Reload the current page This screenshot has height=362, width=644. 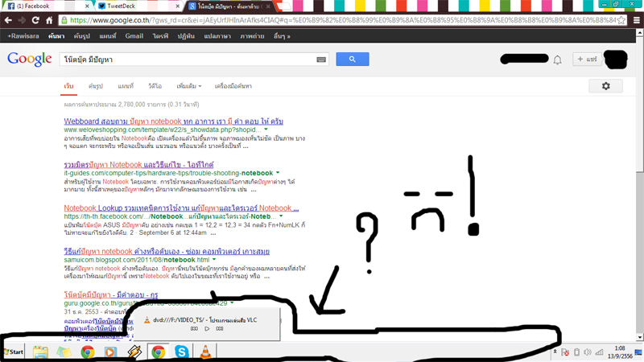click(35, 20)
